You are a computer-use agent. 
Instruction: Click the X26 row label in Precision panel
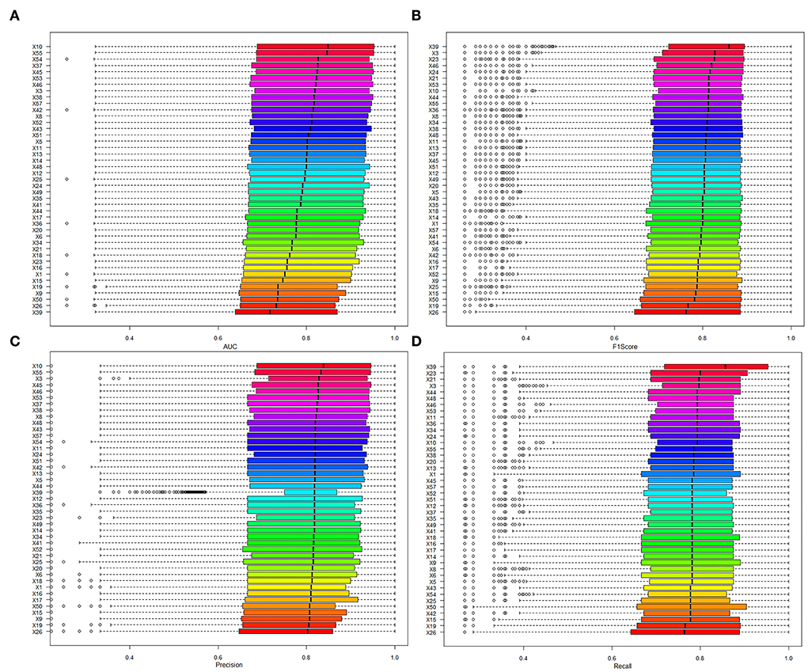point(37,632)
